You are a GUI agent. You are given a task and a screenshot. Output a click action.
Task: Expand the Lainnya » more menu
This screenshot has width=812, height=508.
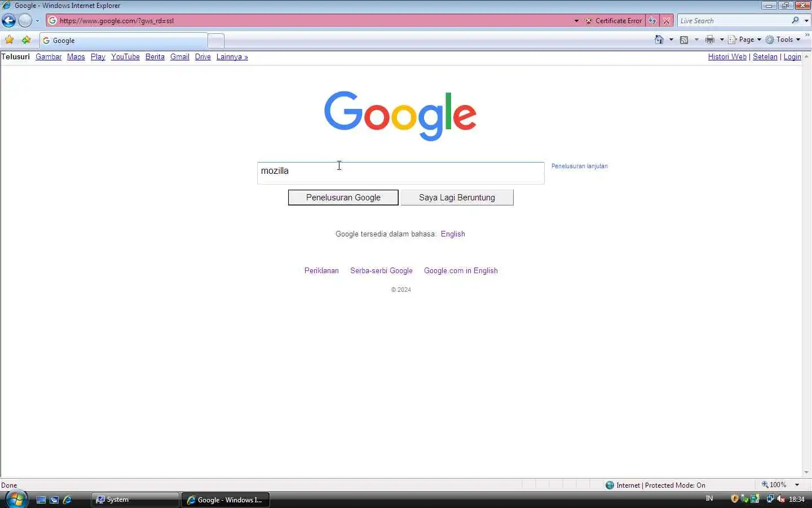tap(232, 57)
